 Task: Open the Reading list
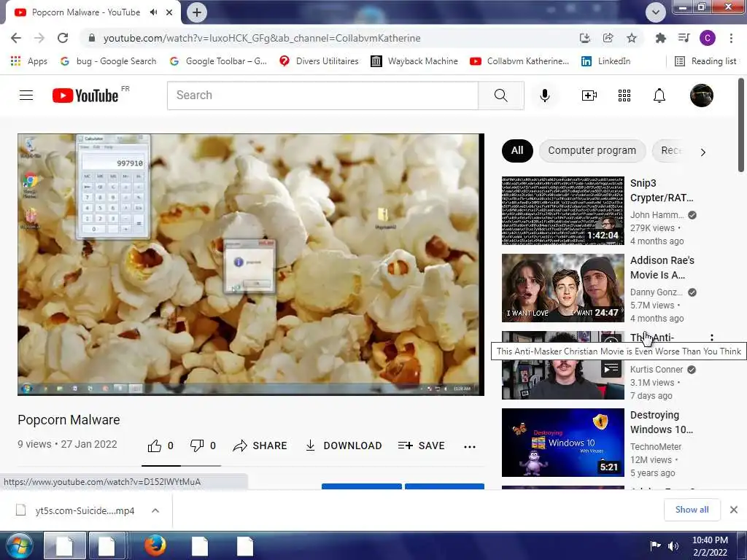(705, 61)
